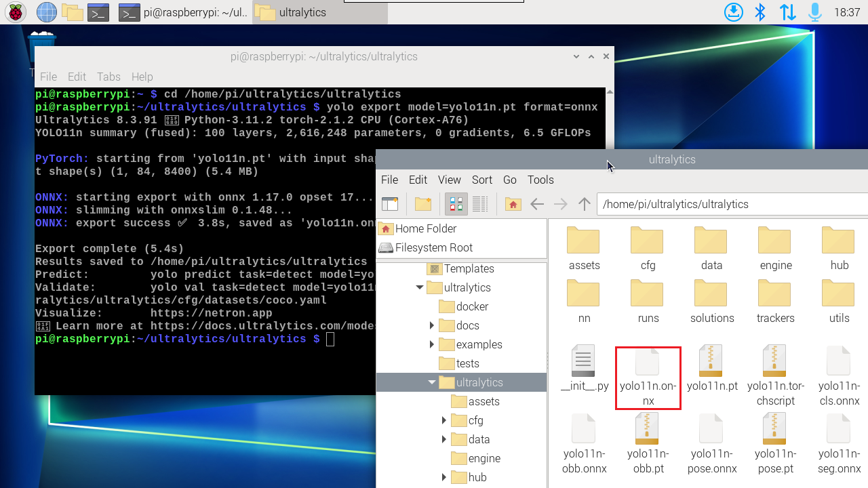Launch a new terminal from the taskbar

[x=99, y=12]
